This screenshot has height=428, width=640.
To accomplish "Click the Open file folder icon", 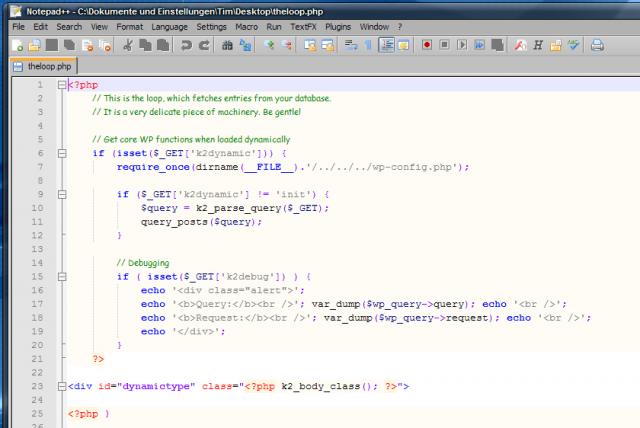I will click(x=35, y=45).
